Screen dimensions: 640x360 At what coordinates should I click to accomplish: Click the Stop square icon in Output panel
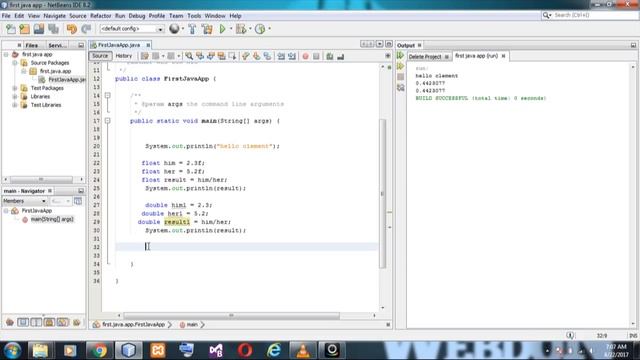(x=400, y=77)
